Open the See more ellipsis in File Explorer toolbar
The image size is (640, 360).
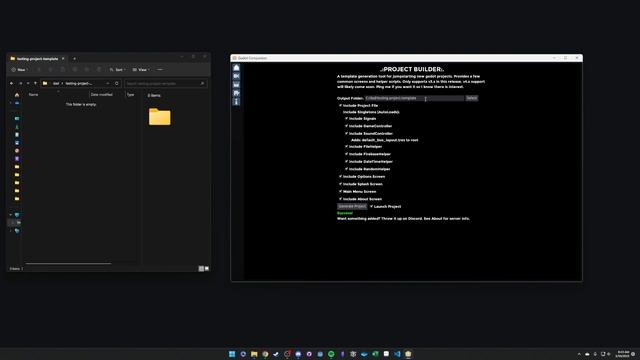(x=160, y=70)
